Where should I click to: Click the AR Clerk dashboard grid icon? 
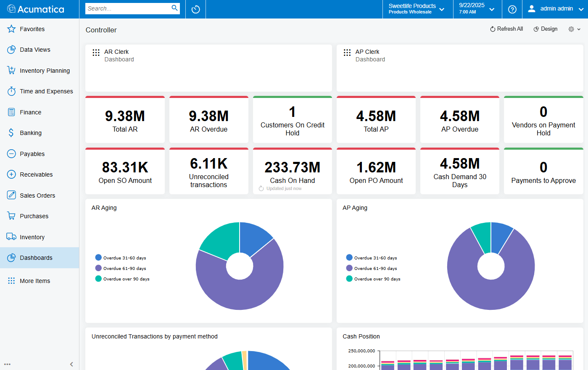tap(96, 53)
